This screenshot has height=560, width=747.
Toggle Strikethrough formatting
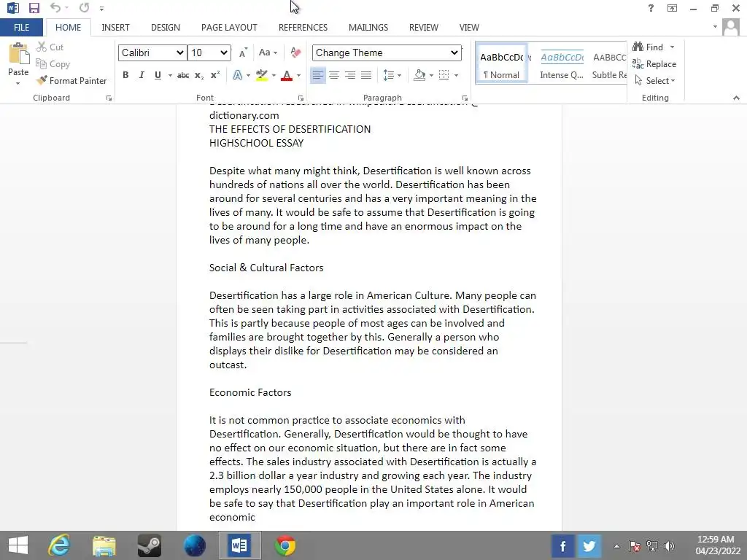[x=183, y=75]
